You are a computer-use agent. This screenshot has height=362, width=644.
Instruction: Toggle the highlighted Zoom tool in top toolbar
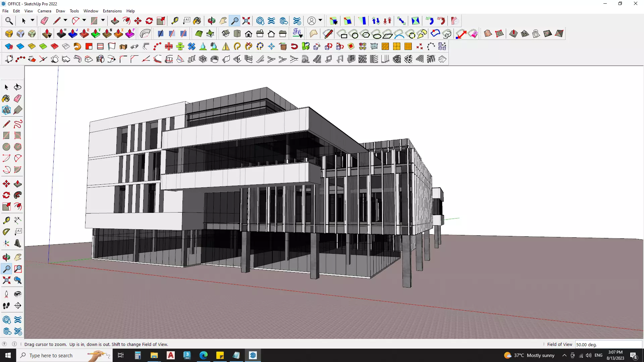pos(235,21)
